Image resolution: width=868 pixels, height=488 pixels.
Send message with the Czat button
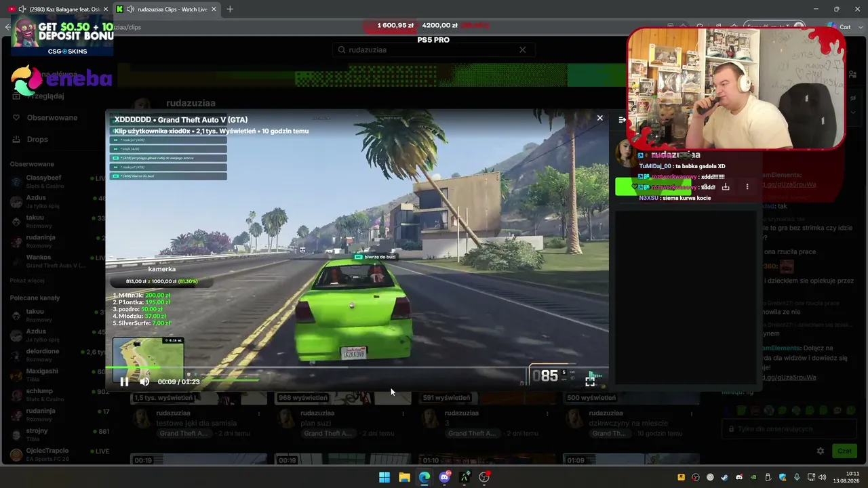[844, 451]
